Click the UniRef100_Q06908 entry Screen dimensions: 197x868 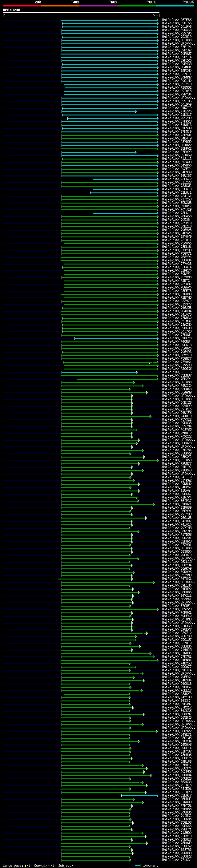[177, 230]
